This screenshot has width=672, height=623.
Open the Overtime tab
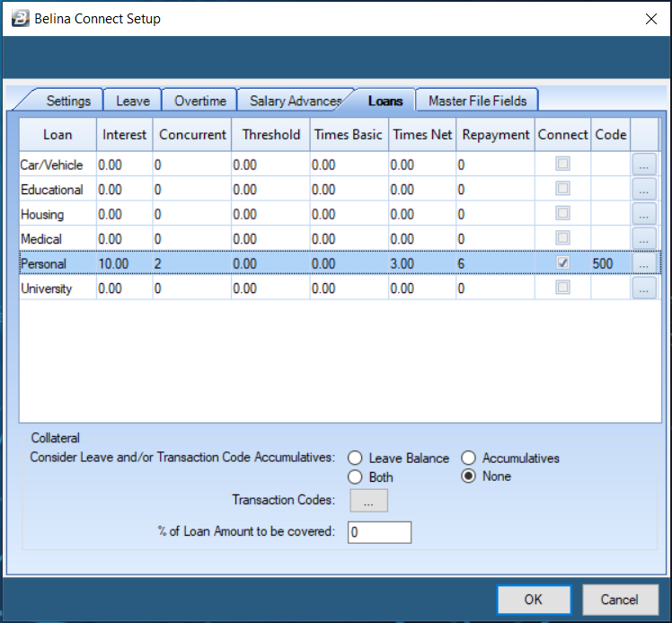(x=200, y=101)
